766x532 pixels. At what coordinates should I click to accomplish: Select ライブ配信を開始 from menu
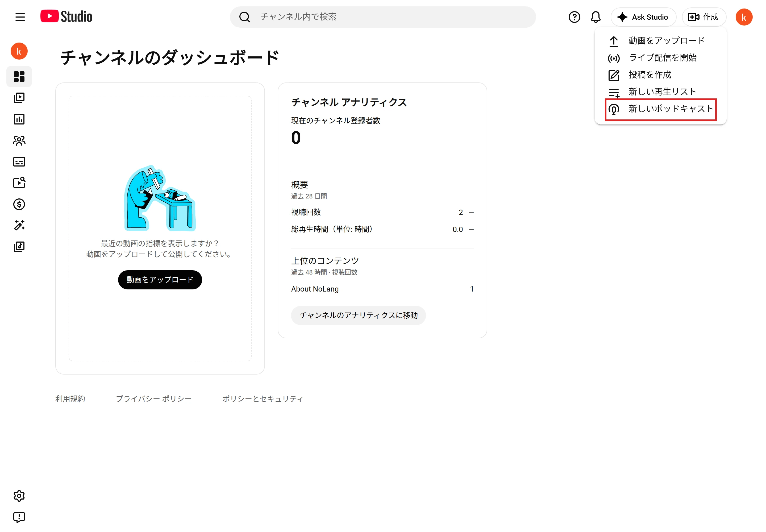[x=660, y=58]
